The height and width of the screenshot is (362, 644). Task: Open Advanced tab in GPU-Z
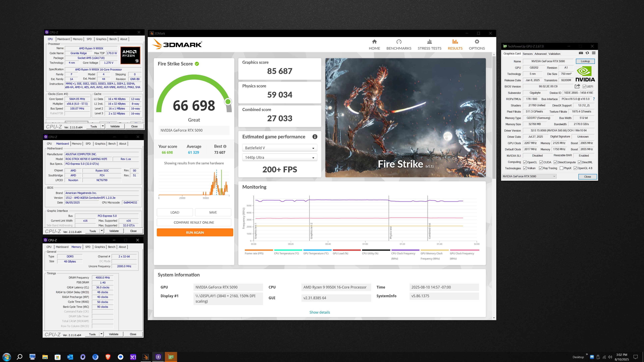pyautogui.click(x=541, y=54)
